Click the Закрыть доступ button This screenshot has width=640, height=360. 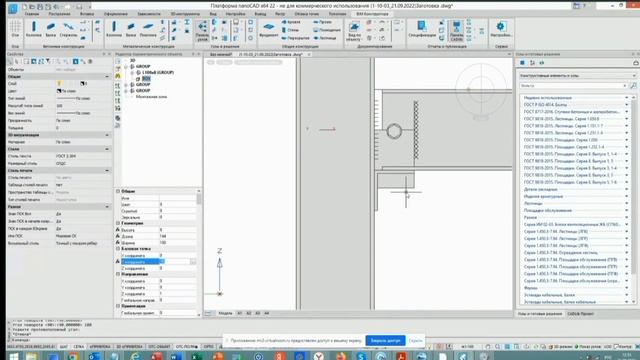pyautogui.click(x=385, y=340)
